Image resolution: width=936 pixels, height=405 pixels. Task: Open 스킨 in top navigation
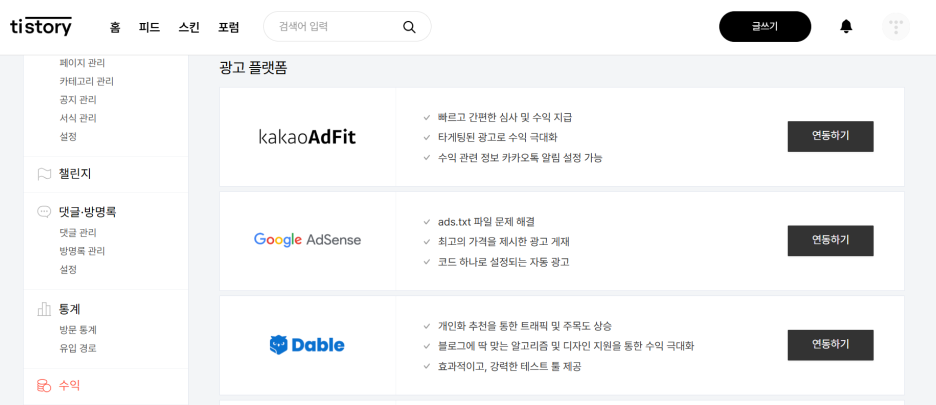189,27
